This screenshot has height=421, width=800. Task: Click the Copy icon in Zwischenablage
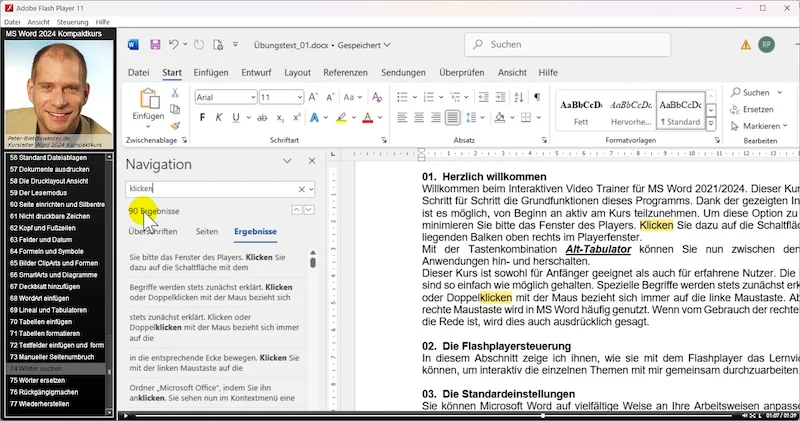(175, 109)
